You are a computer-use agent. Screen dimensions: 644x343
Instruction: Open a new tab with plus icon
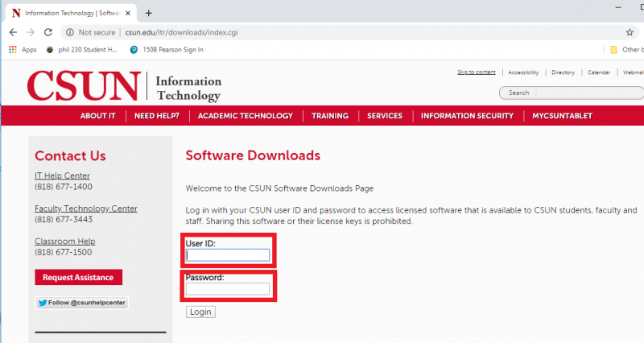pyautogui.click(x=148, y=13)
